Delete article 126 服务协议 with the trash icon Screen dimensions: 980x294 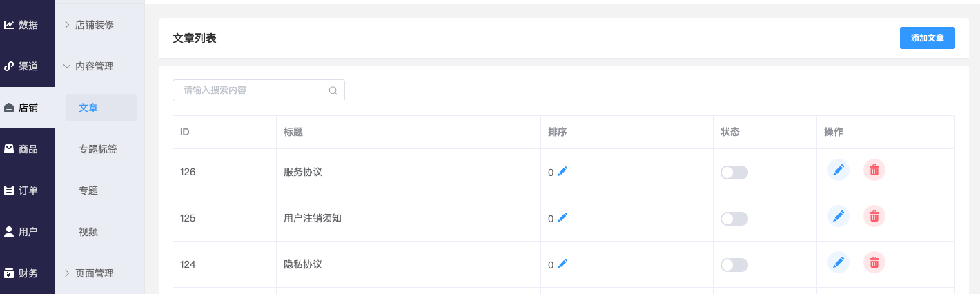click(874, 170)
